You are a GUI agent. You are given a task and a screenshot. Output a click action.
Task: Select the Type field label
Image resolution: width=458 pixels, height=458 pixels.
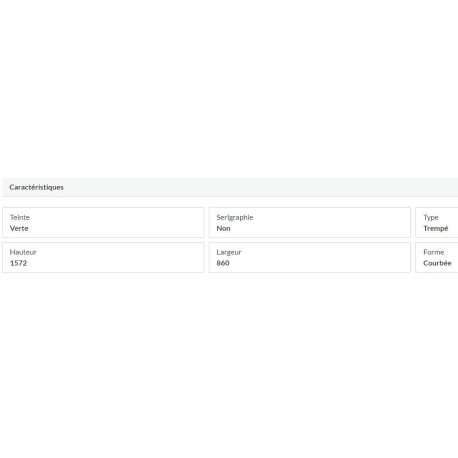431,217
